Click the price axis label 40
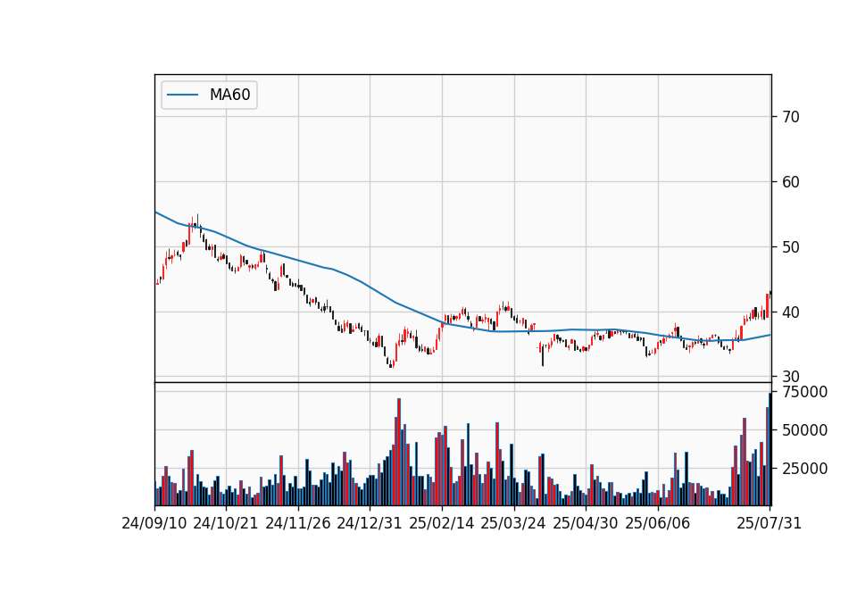The height and width of the screenshot is (616, 857). point(791,312)
